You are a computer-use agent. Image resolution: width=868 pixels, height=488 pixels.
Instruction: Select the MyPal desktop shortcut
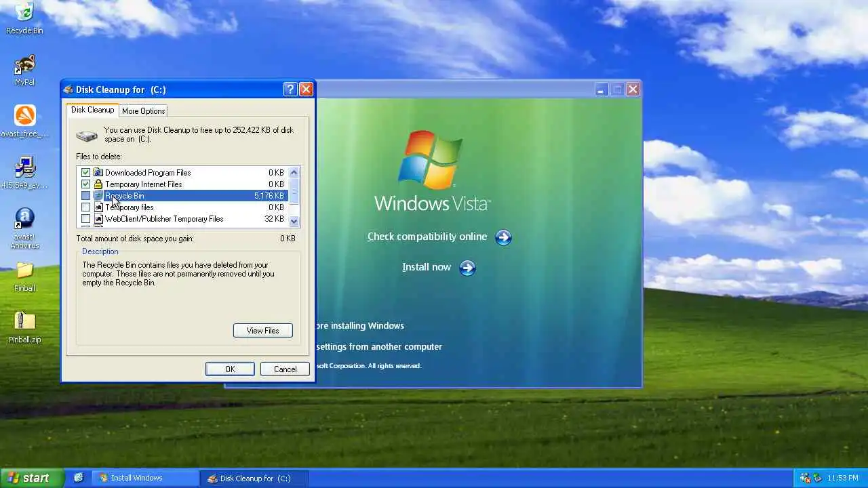[24, 70]
